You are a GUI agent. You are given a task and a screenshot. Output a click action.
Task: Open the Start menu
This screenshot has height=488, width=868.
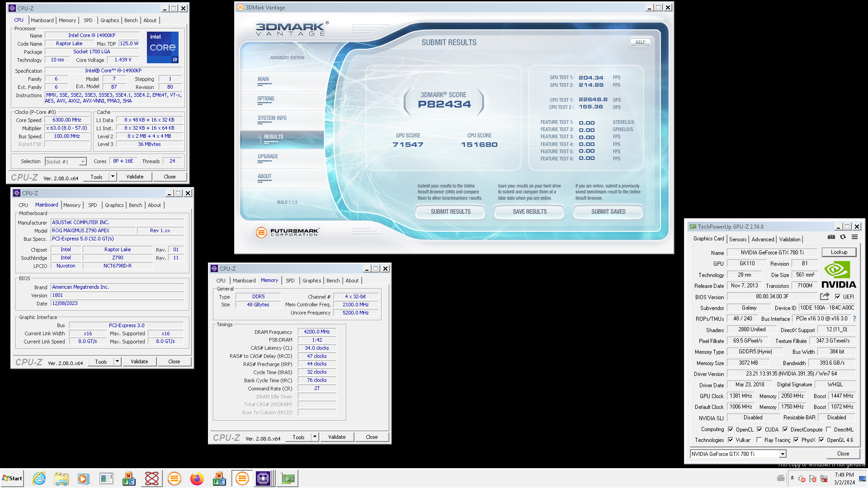[12, 479]
